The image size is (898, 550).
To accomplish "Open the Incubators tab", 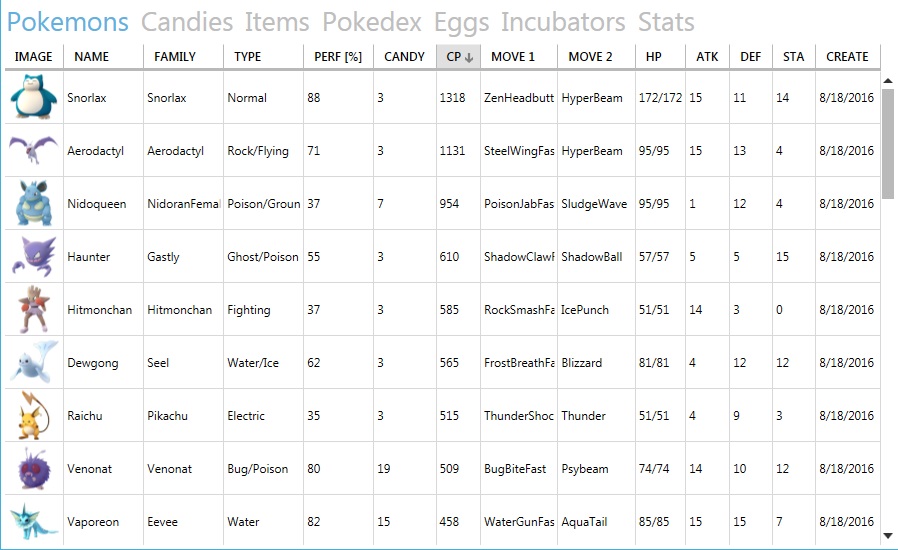I will (563, 22).
